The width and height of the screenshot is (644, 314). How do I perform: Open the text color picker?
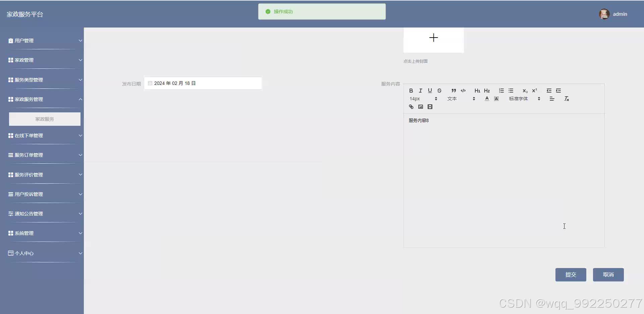pyautogui.click(x=487, y=99)
